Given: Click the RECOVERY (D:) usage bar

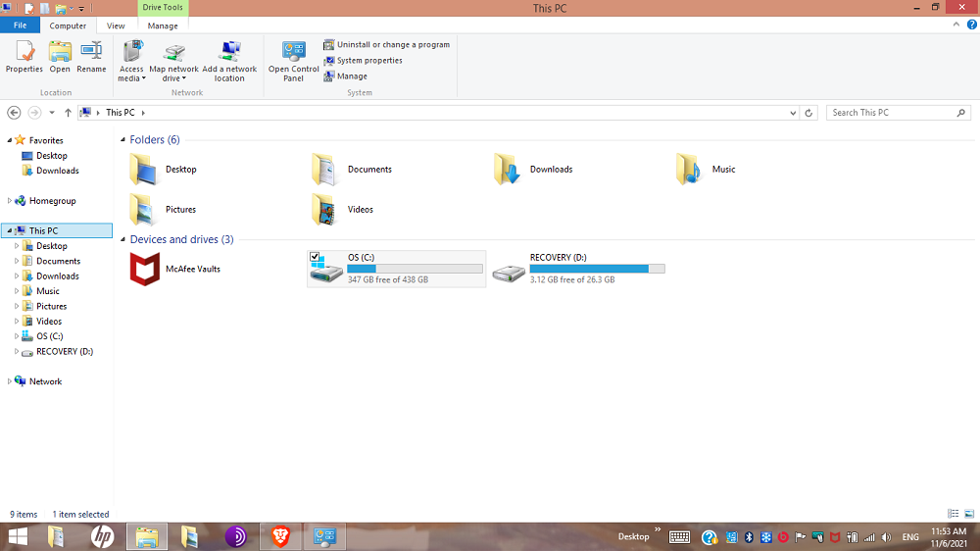Looking at the screenshot, I should pos(597,269).
